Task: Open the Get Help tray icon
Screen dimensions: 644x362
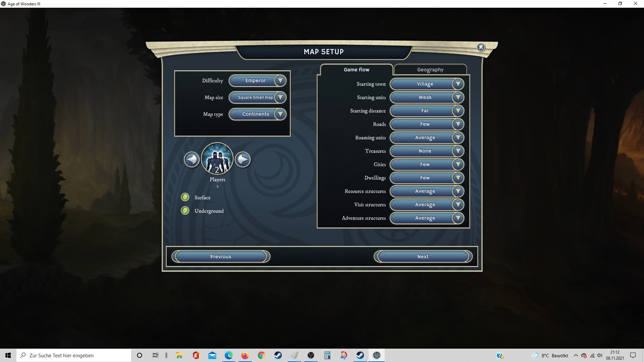Action: click(500, 355)
